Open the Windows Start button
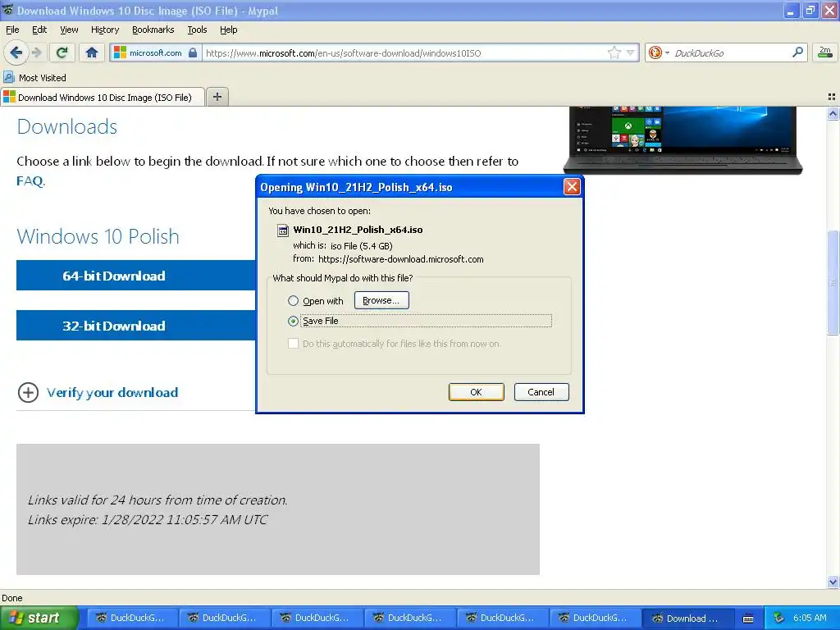Viewport: 840px width, 630px height. point(39,618)
